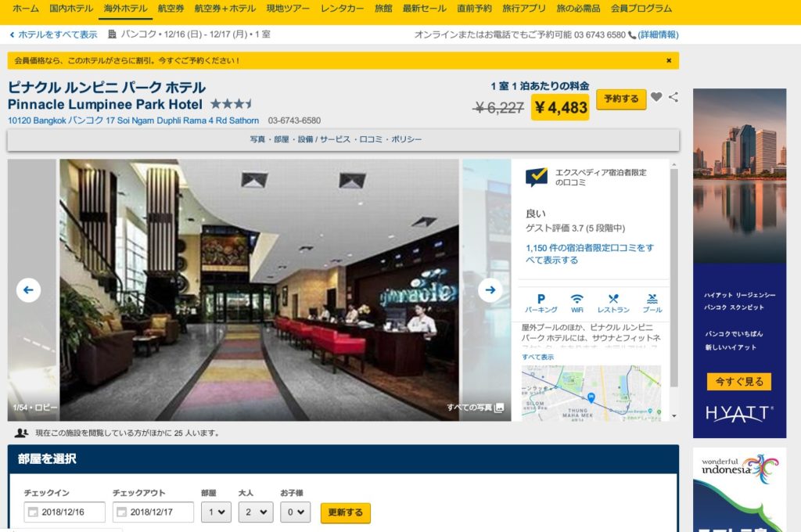The width and height of the screenshot is (801, 532).
Task: Click the hotel star rating icons
Action: [232, 104]
